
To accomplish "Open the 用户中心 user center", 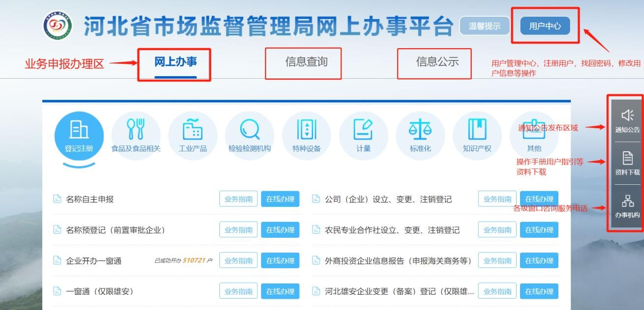I will pos(546,26).
